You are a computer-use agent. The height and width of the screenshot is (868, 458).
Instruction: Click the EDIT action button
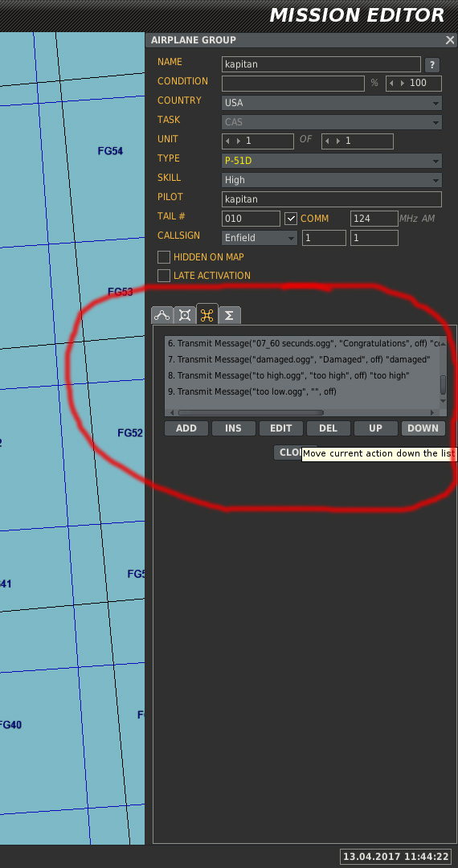(x=281, y=428)
